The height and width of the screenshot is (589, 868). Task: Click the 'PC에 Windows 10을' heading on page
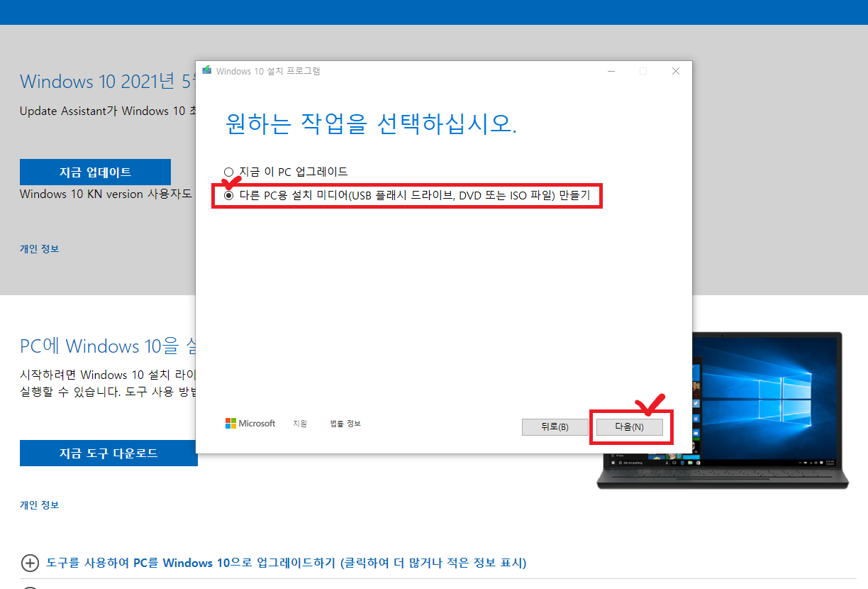pos(108,346)
